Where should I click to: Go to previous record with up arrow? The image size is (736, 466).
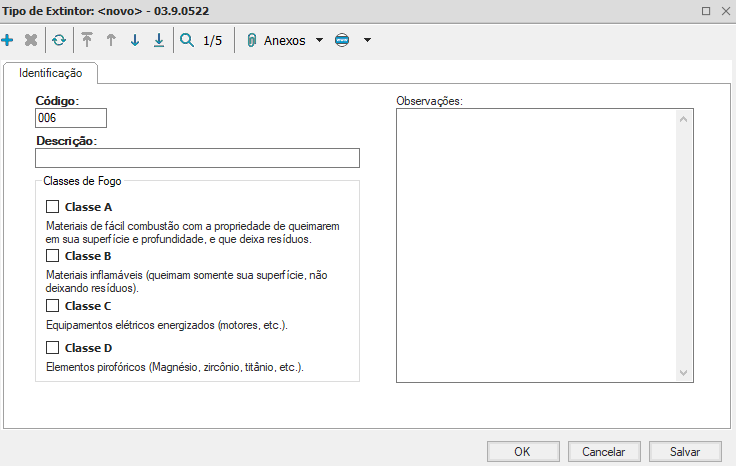[111, 41]
